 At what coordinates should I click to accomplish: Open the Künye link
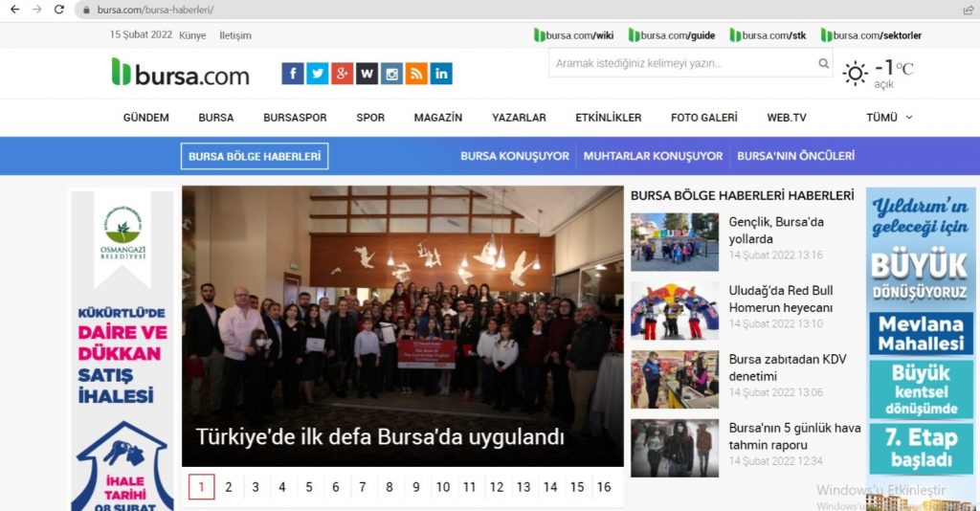192,35
